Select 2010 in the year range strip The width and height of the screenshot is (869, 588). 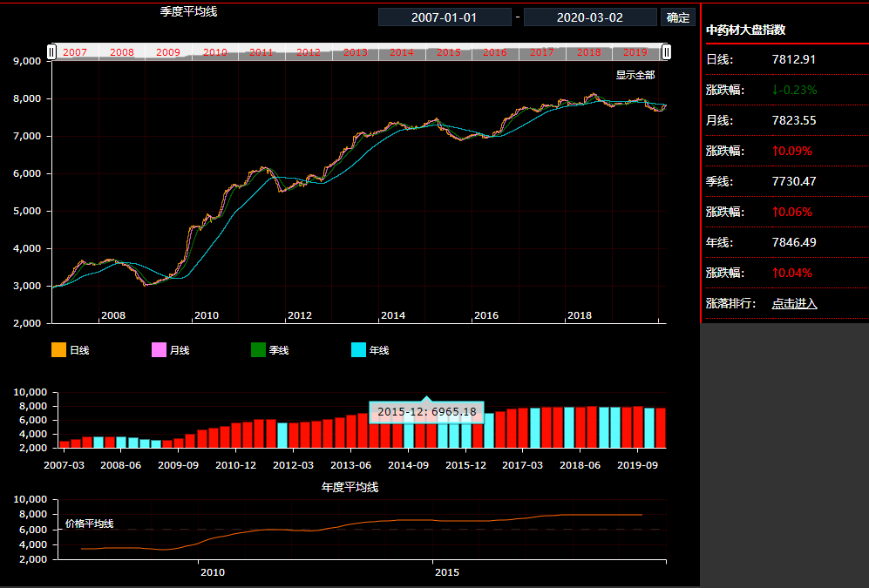[x=215, y=53]
